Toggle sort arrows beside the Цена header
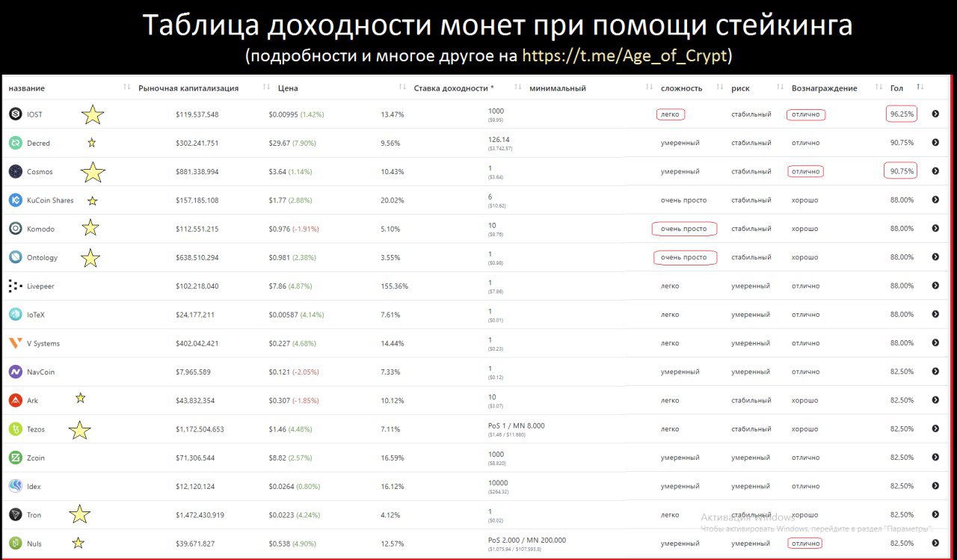 (x=404, y=87)
